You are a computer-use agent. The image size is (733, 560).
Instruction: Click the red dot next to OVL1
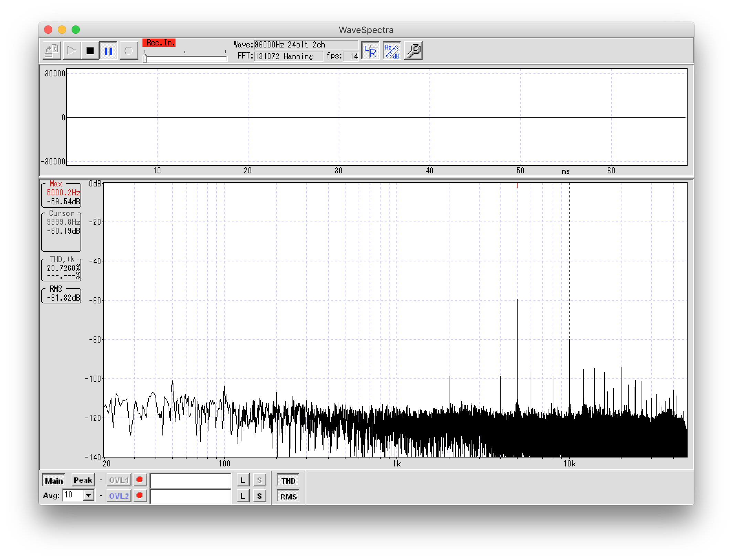coord(140,480)
